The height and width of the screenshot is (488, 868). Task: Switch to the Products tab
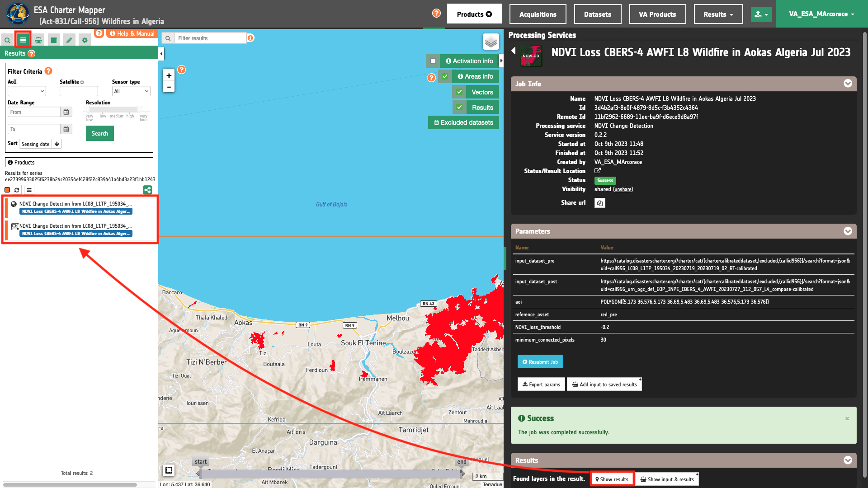coord(474,14)
